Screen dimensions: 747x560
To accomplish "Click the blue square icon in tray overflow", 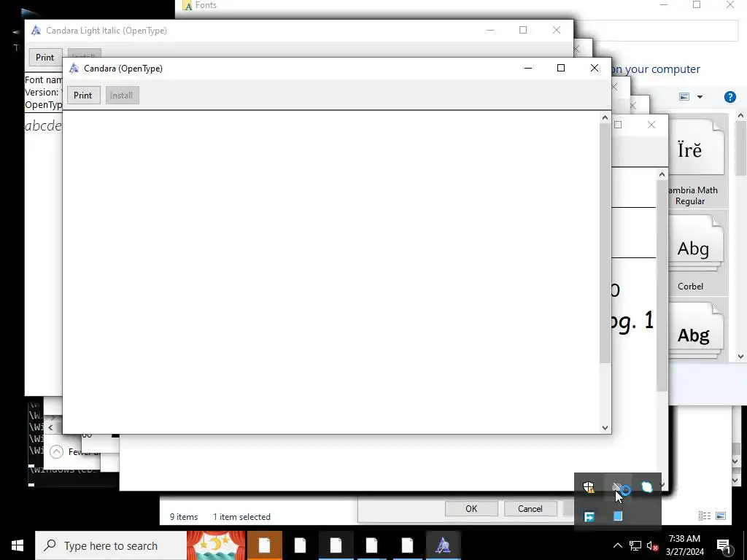I will (618, 516).
